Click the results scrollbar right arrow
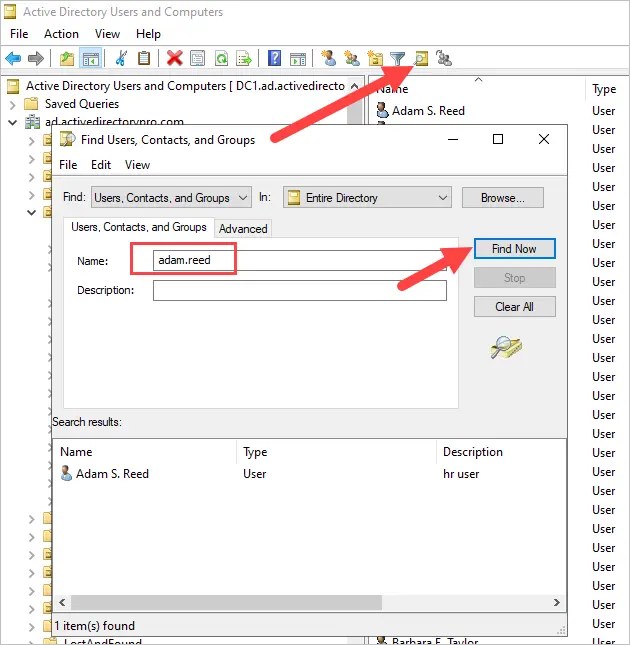The width and height of the screenshot is (630, 645). pos(556,603)
